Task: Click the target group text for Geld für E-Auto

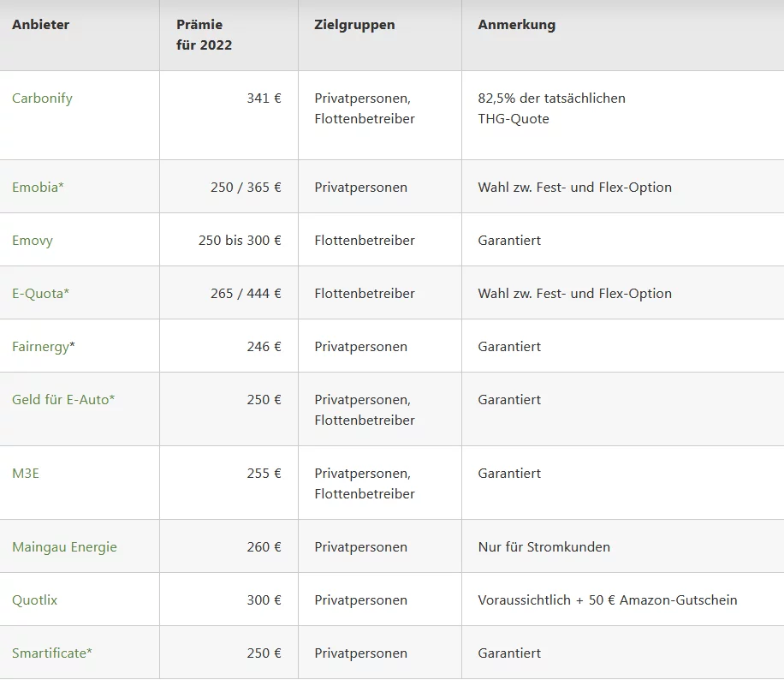Action: (x=365, y=410)
